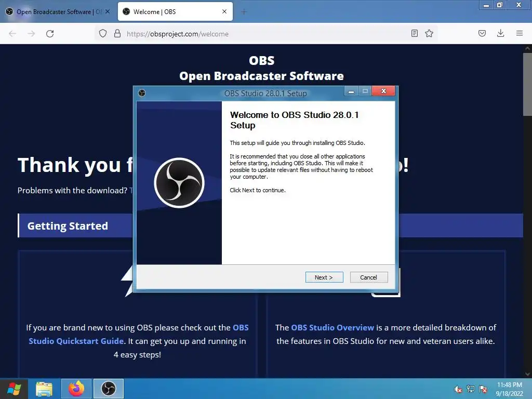The height and width of the screenshot is (399, 532).
Task: Click the page vertical scrollbar thumb
Action: tap(528, 84)
